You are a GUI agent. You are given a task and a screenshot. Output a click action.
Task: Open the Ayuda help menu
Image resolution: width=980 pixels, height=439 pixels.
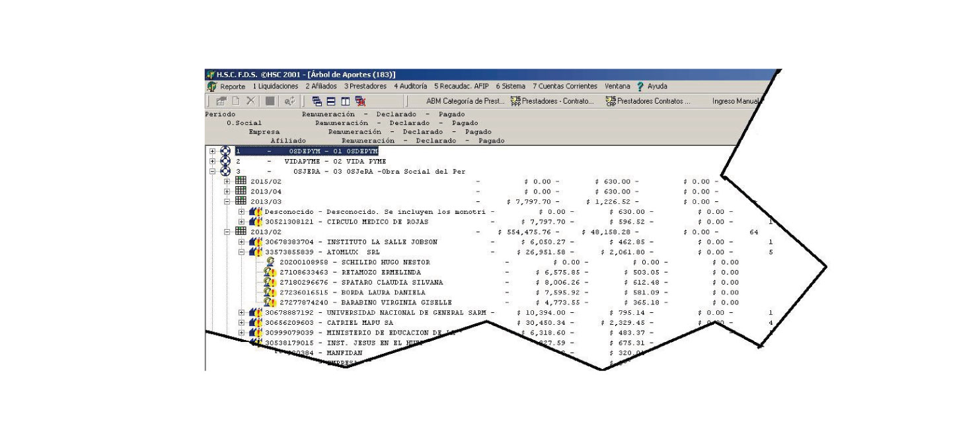click(652, 86)
